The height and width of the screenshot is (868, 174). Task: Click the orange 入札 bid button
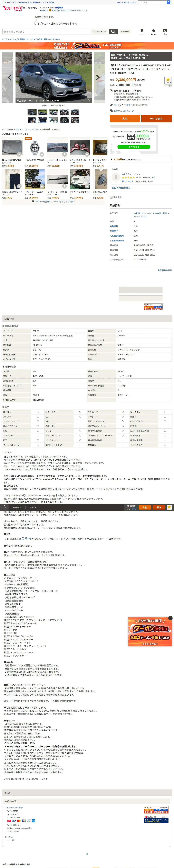pos(125,119)
